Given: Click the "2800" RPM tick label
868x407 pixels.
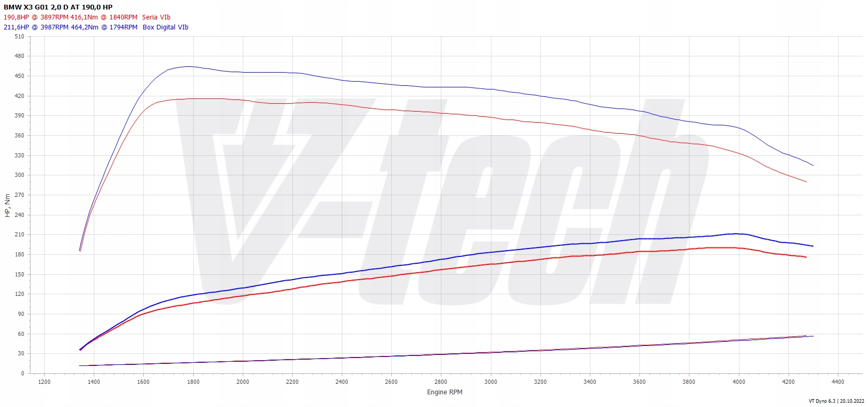Looking at the screenshot, I should (441, 382).
